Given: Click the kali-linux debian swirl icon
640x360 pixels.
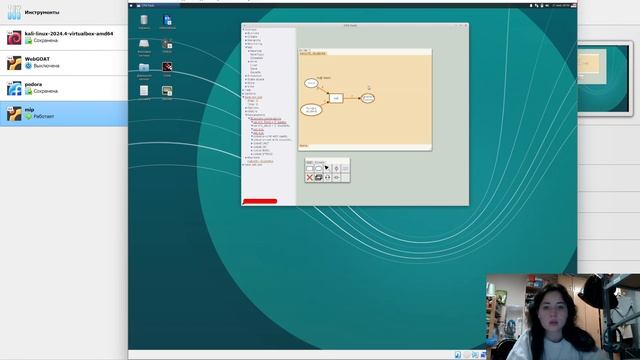Looking at the screenshot, I should point(14,38).
